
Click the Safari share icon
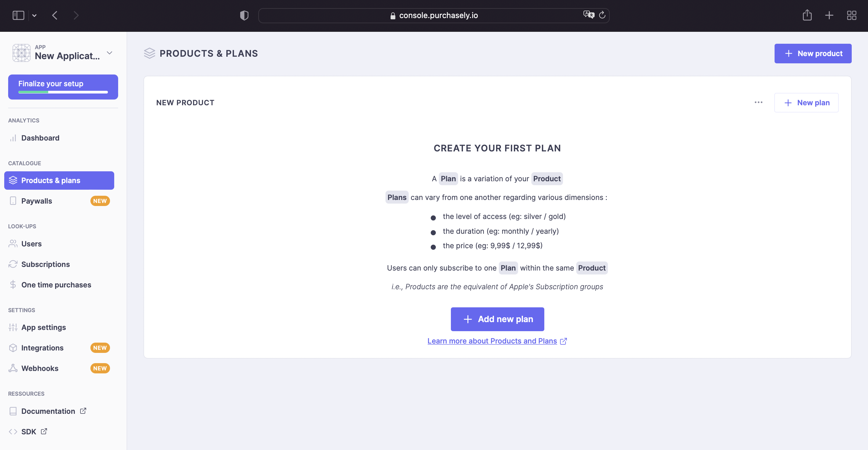point(807,15)
